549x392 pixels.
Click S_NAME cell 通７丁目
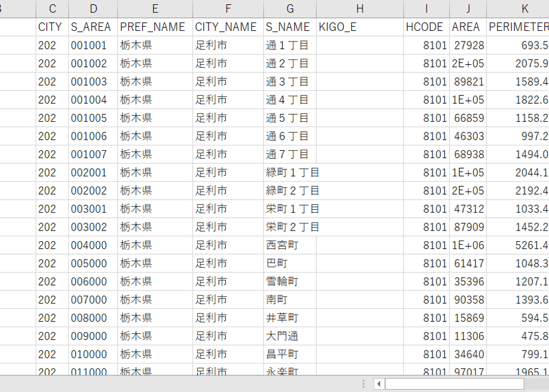click(x=290, y=154)
